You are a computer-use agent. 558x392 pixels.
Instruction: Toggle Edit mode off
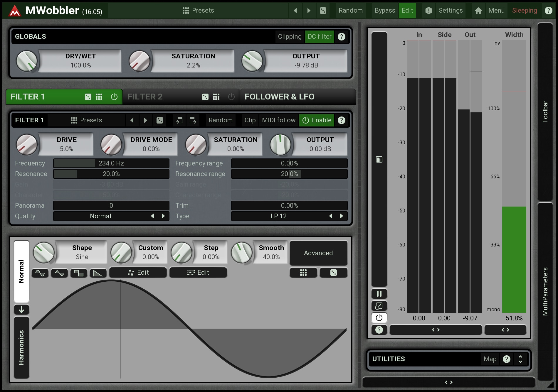tap(407, 11)
